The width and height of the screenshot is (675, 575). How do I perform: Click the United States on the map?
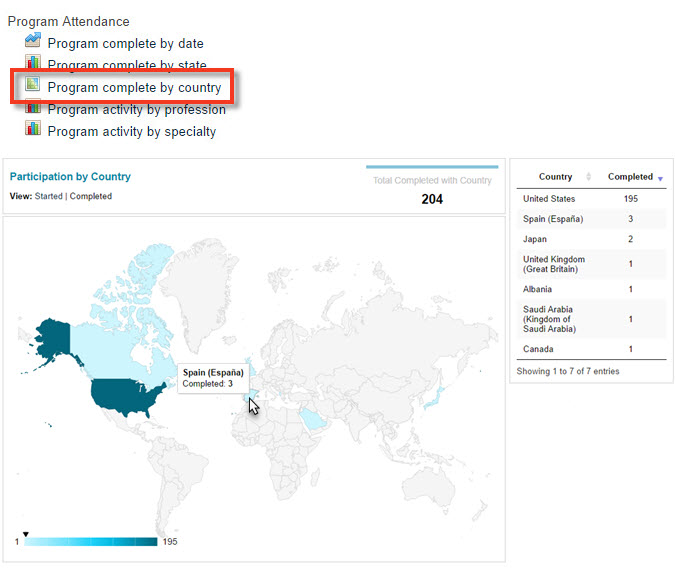click(125, 396)
